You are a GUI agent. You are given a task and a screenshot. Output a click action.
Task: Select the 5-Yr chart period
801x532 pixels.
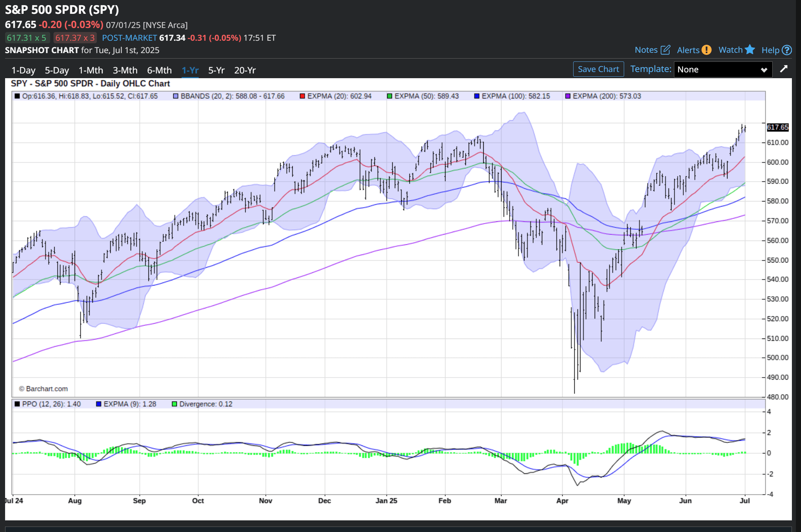click(x=216, y=70)
